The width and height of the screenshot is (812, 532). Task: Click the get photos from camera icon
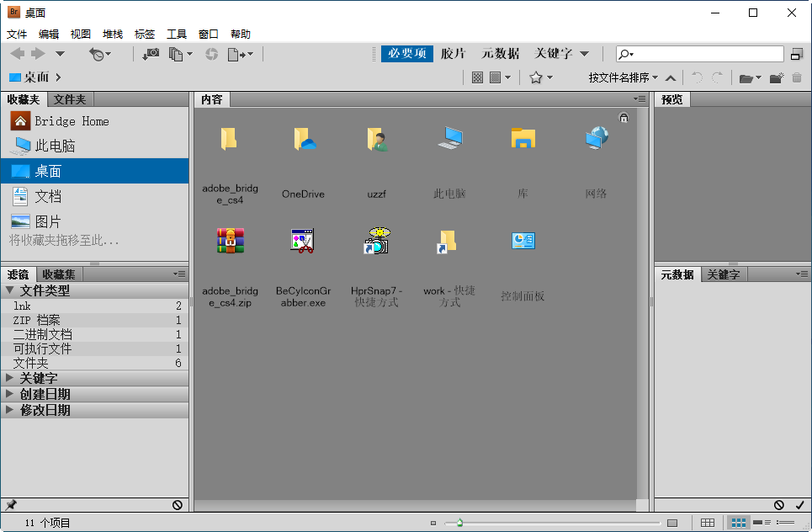(x=151, y=54)
